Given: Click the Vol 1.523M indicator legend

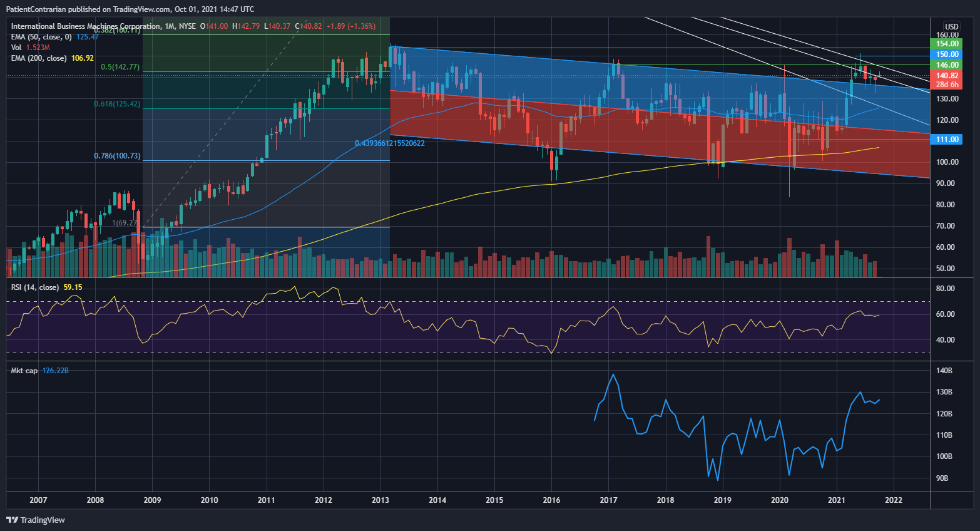Looking at the screenshot, I should point(31,48).
